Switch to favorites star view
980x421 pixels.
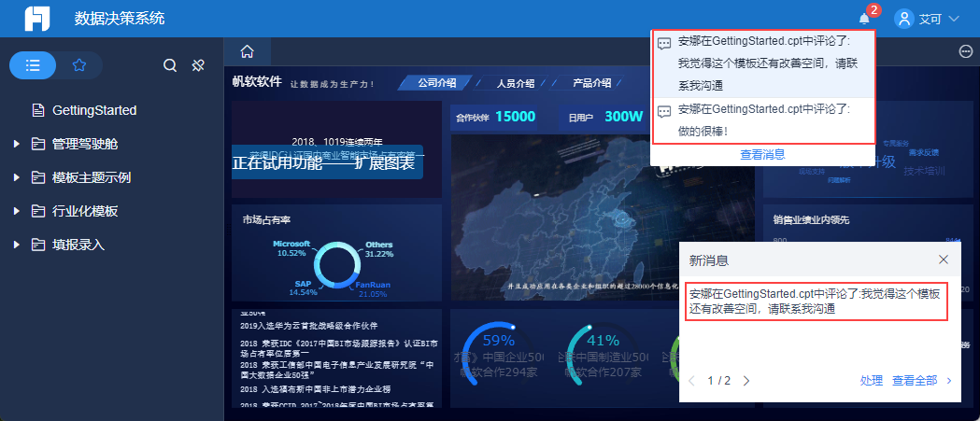[79, 65]
